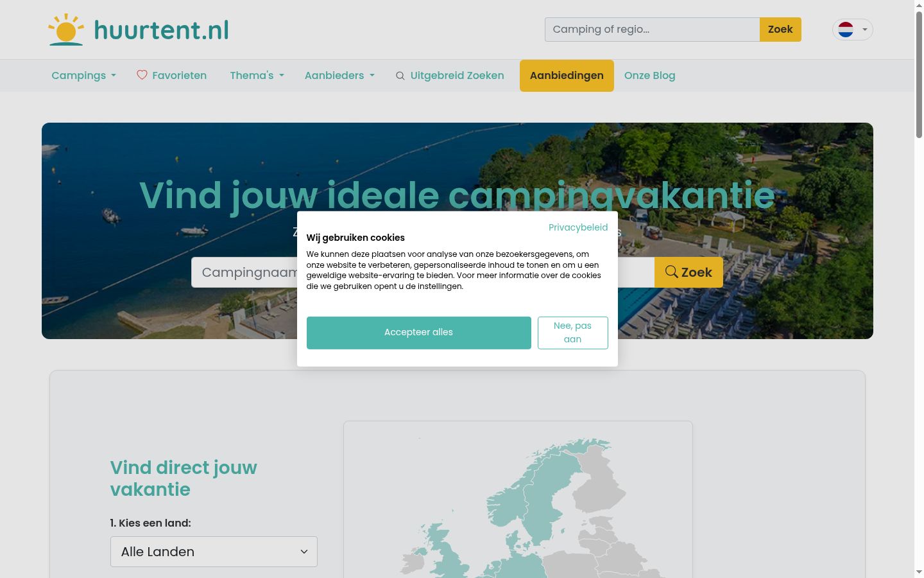Open Uitgebreid Zoeken page
The image size is (924, 578).
tap(450, 76)
